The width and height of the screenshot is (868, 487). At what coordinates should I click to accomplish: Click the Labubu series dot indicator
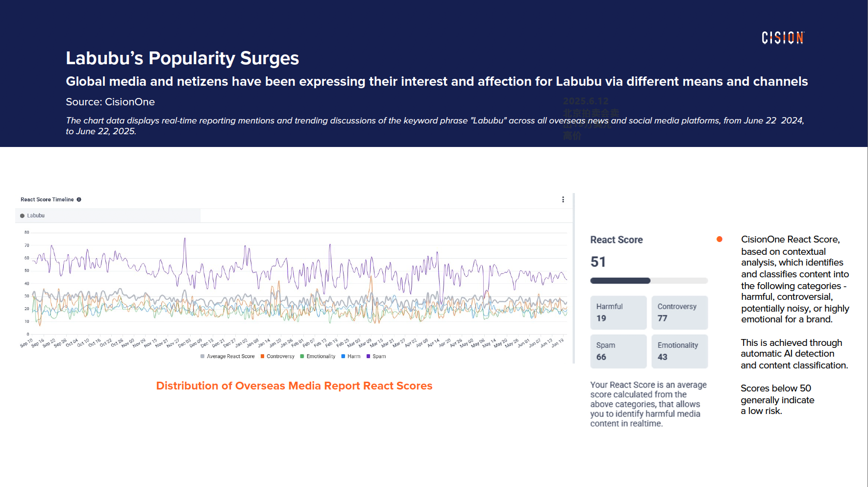coord(22,216)
